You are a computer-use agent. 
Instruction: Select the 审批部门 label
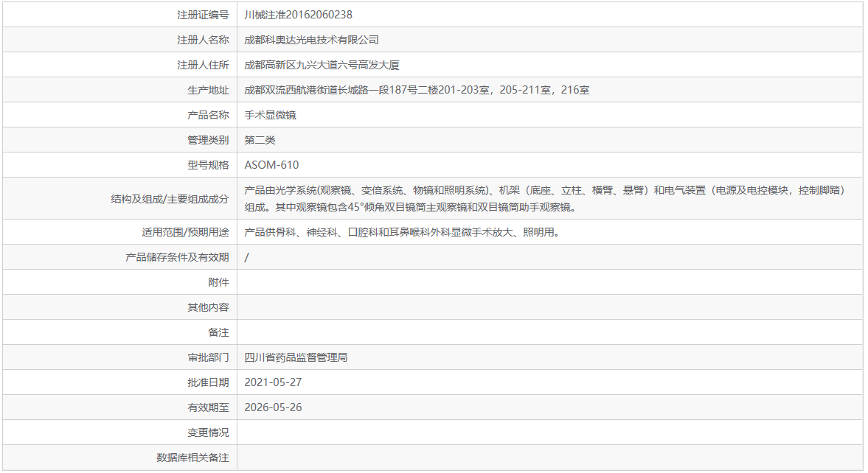pos(208,357)
